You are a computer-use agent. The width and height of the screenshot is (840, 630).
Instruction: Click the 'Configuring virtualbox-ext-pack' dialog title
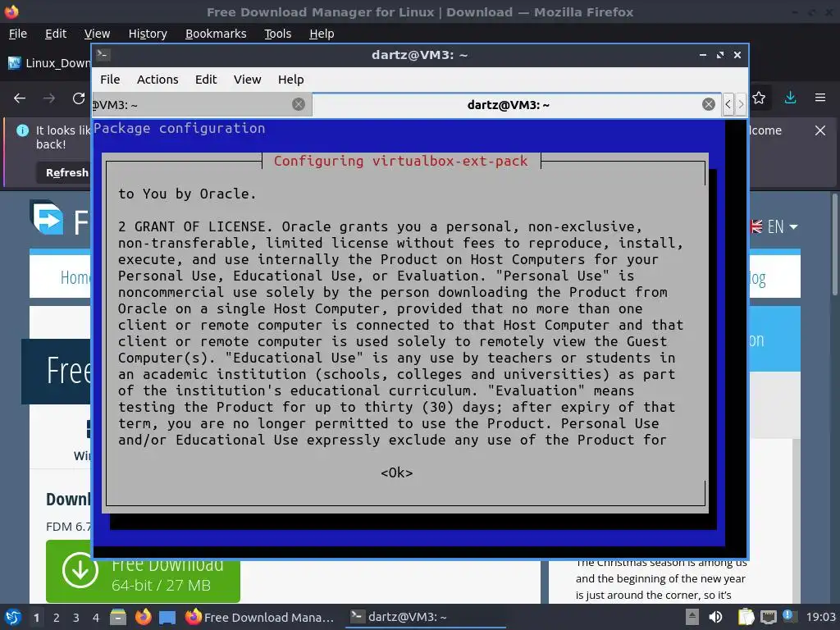(x=400, y=161)
